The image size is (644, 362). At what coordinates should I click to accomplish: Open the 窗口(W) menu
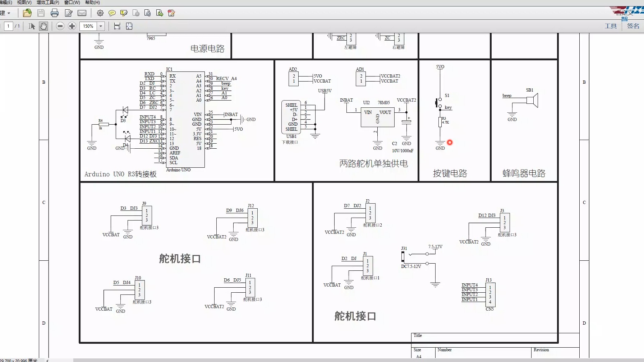click(x=72, y=3)
